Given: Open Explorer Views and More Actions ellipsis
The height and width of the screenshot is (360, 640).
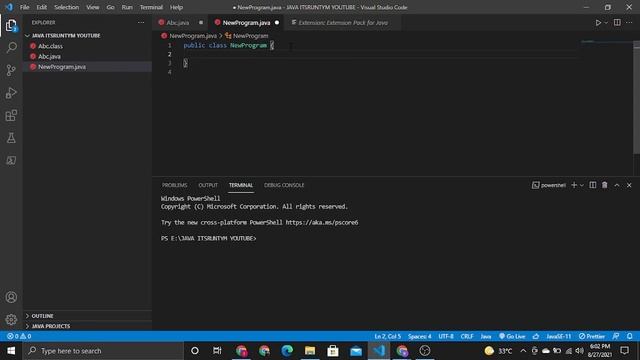Looking at the screenshot, I should (x=141, y=23).
